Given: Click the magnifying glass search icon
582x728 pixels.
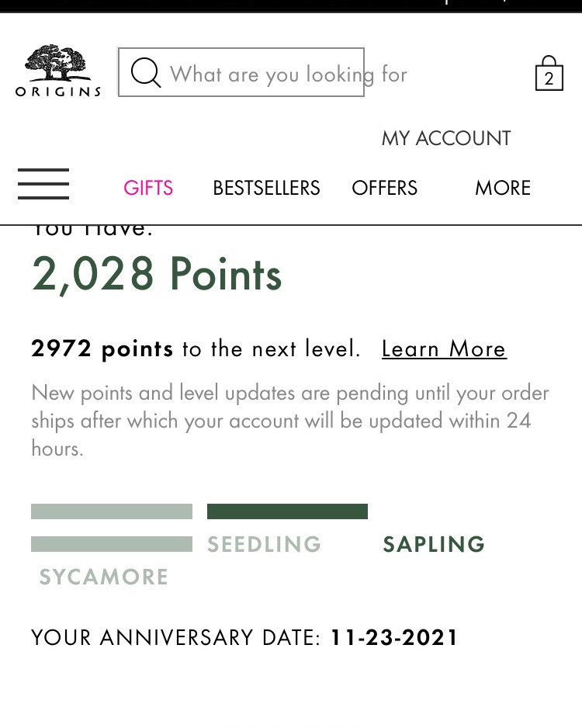Looking at the screenshot, I should tap(146, 72).
